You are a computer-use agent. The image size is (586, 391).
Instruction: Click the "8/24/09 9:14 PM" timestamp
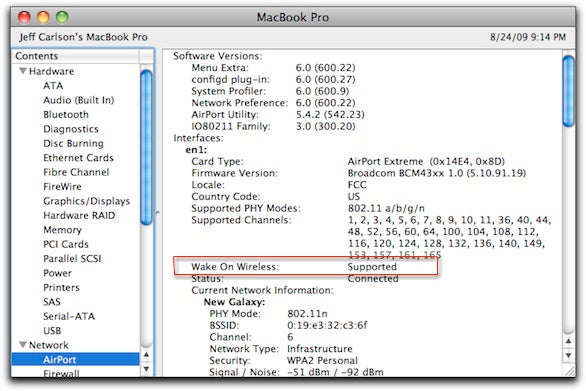[x=528, y=37]
